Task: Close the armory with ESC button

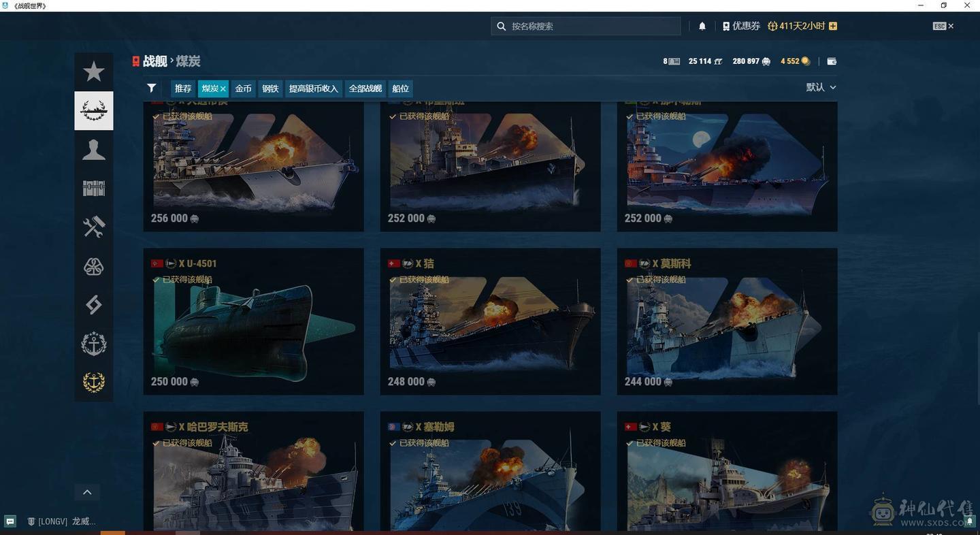Action: pos(943,26)
